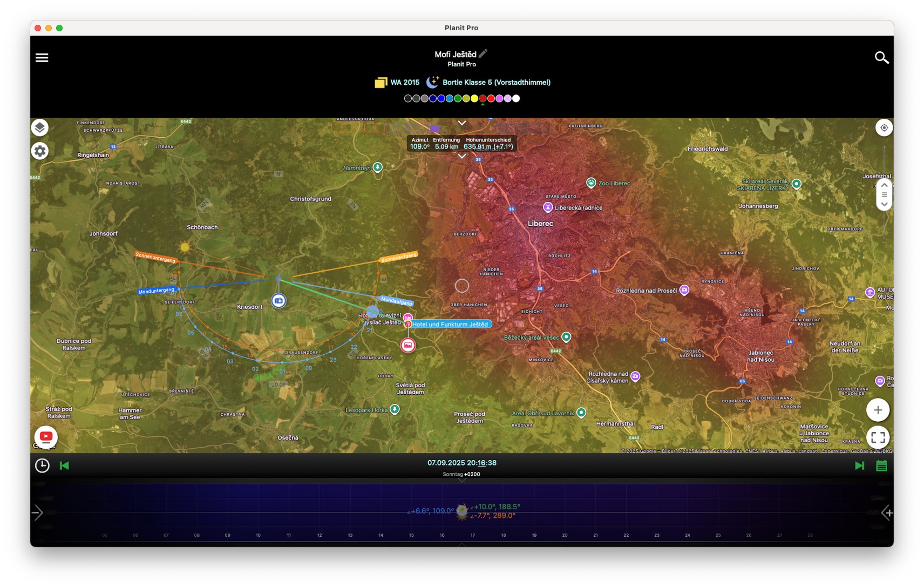Click the Mondaufgang direction label
The image size is (924, 587).
click(x=396, y=300)
